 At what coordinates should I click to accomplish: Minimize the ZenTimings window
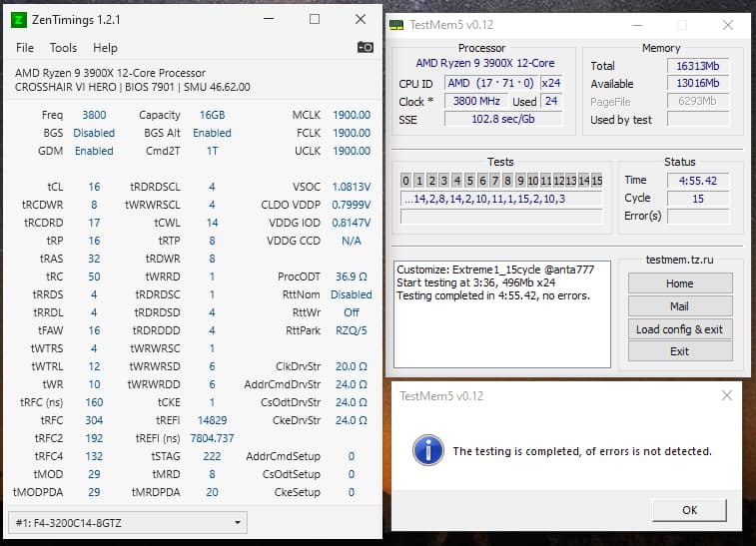[x=269, y=19]
